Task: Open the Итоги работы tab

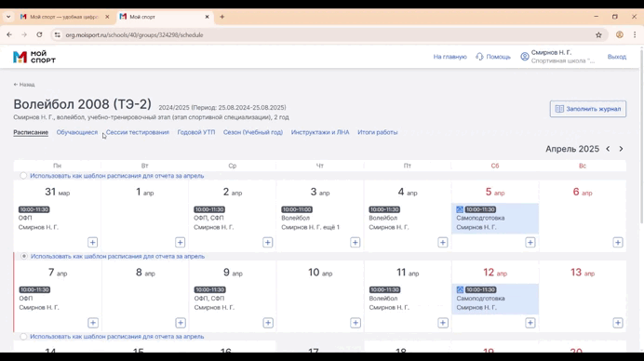Action: (378, 132)
